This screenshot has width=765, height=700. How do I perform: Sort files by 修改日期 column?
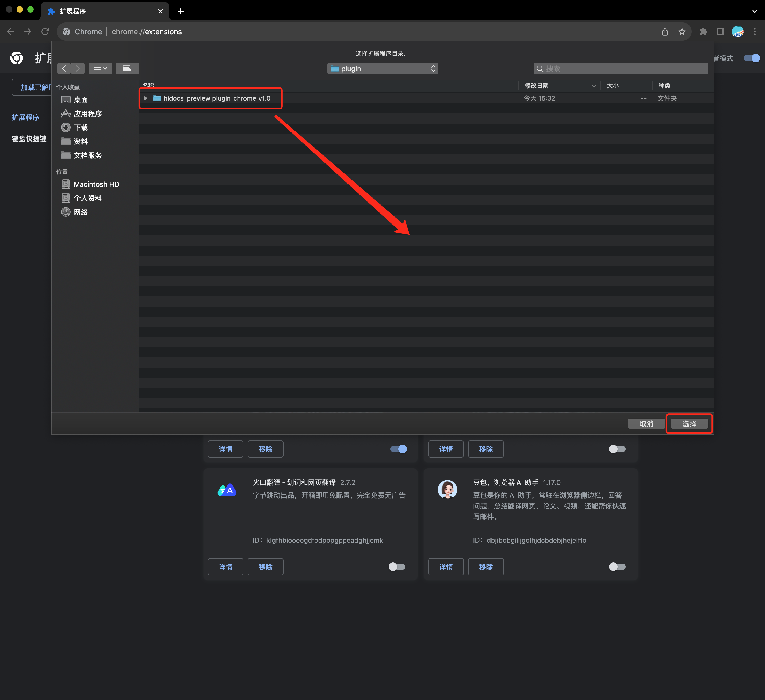click(x=559, y=86)
